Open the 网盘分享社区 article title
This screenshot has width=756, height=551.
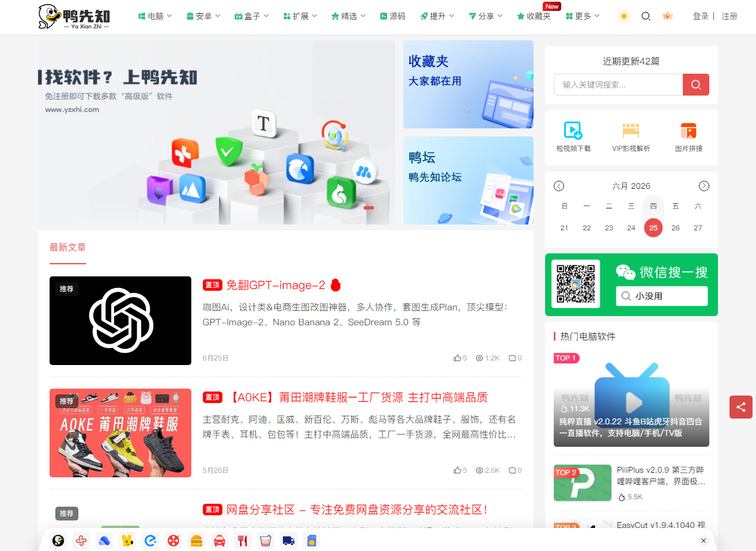(x=357, y=510)
